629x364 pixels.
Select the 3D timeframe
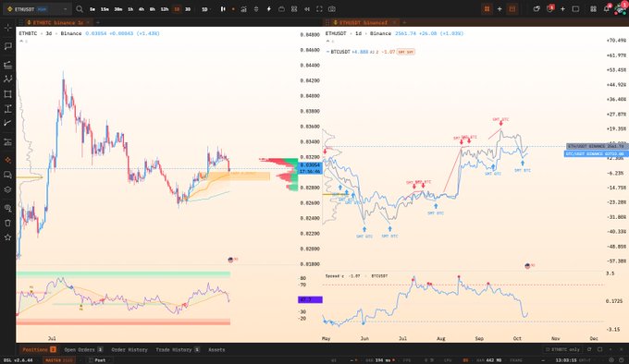pos(188,9)
